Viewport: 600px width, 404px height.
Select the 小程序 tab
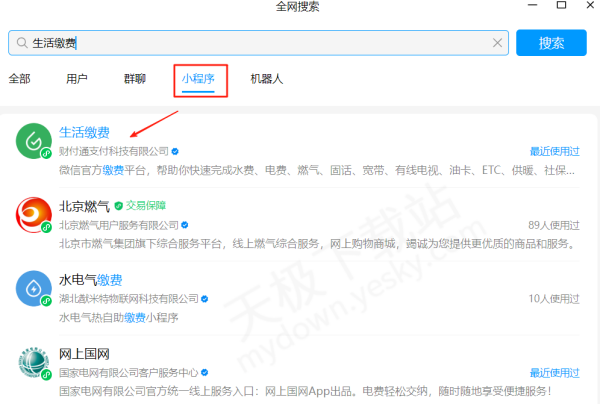pos(198,79)
